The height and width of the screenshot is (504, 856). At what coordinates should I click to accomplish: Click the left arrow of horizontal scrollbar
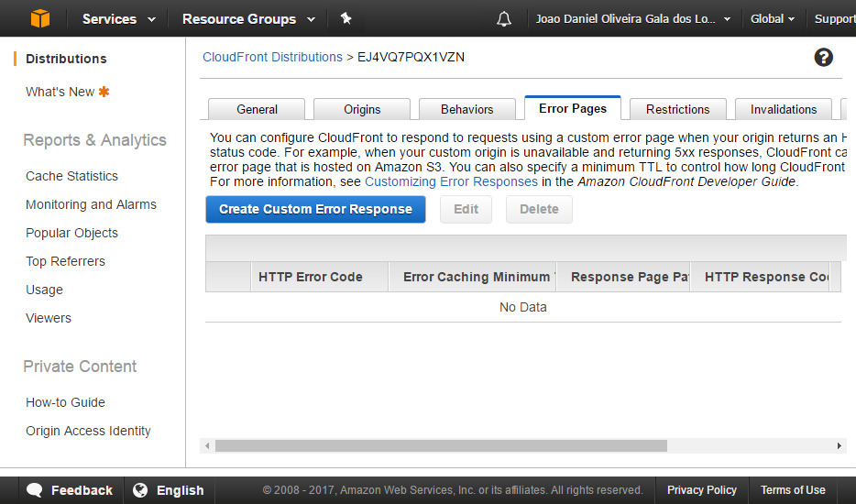click(x=207, y=445)
